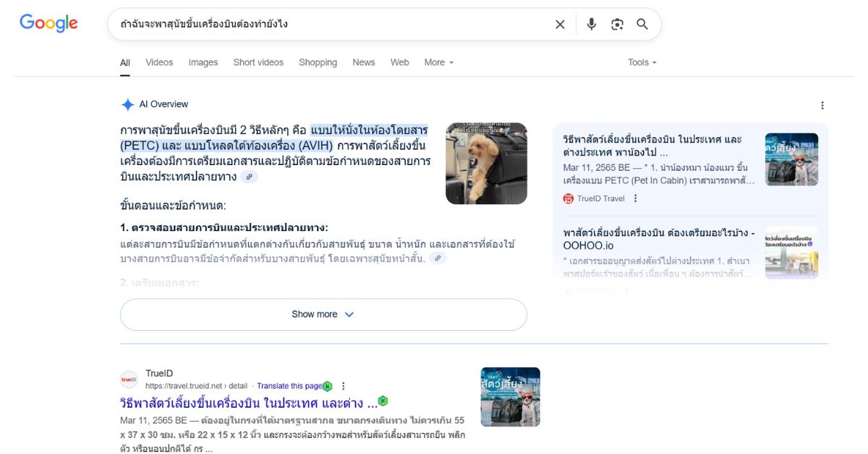Screen dimensions: 868x454
Task: Expand the More filters dropdown
Action: point(439,62)
